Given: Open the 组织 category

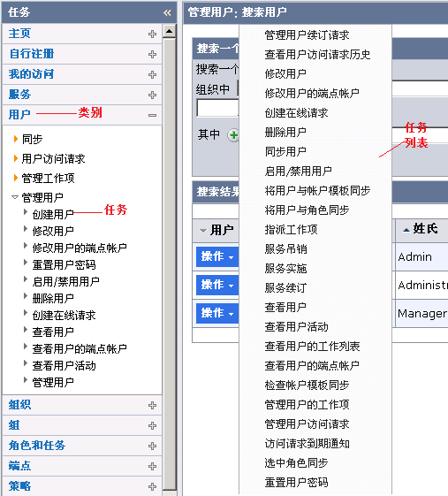Looking at the screenshot, I should (x=19, y=405).
